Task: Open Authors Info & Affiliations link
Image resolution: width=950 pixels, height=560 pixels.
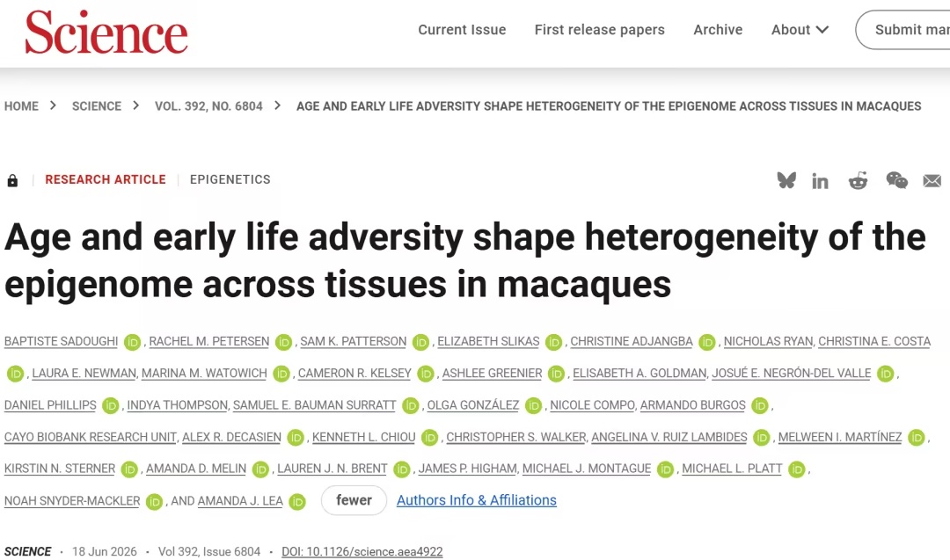Action: click(476, 500)
